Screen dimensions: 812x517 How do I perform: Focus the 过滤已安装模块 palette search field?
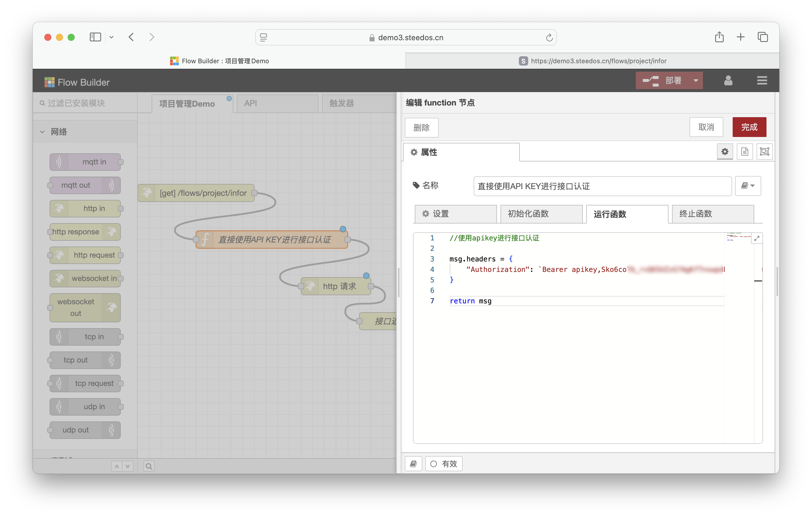(x=85, y=103)
